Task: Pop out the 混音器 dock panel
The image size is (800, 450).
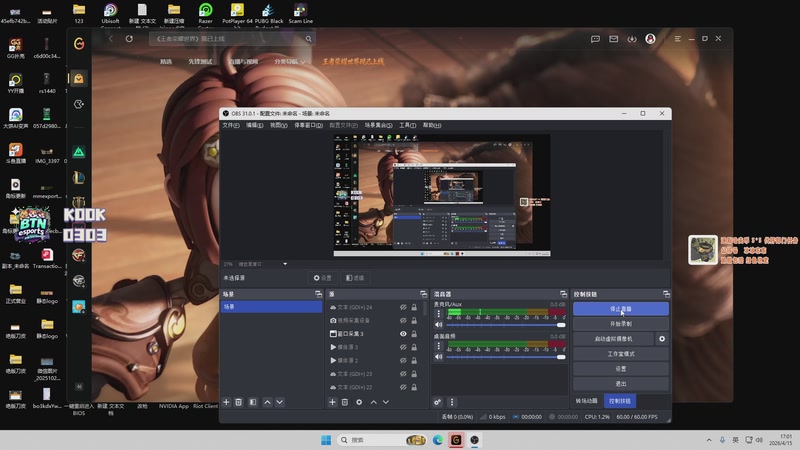Action: coord(563,294)
